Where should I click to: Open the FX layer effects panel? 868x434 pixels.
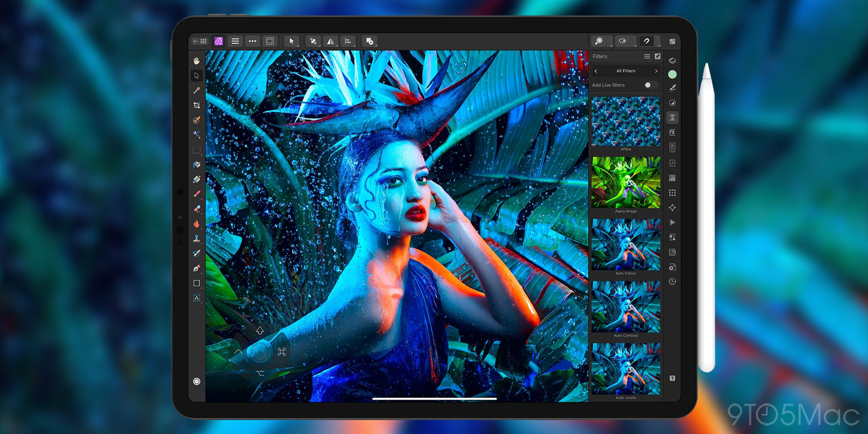672,132
